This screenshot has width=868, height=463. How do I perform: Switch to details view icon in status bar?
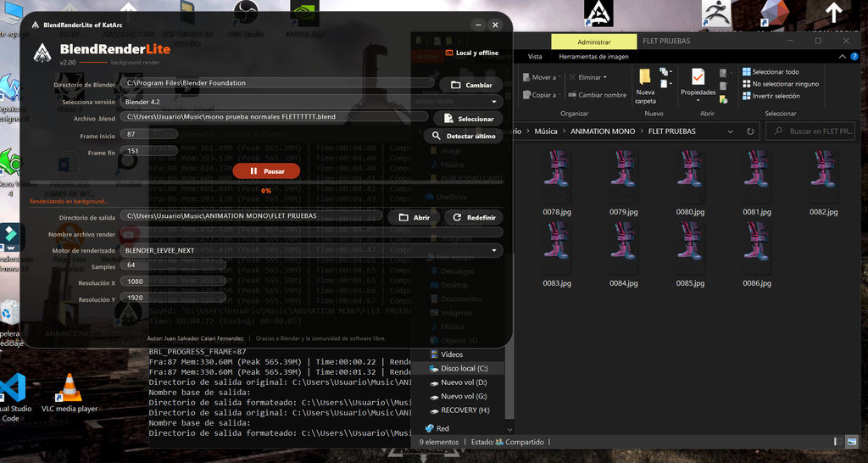[x=839, y=442]
